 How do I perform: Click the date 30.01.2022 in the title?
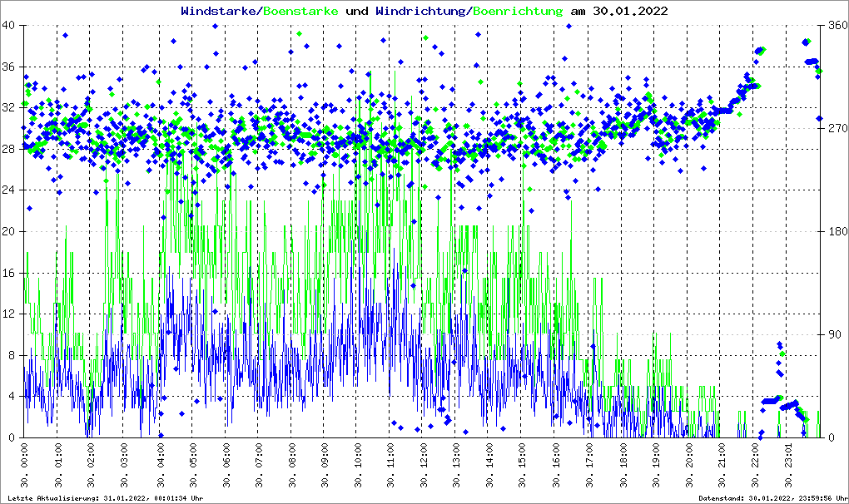point(629,11)
